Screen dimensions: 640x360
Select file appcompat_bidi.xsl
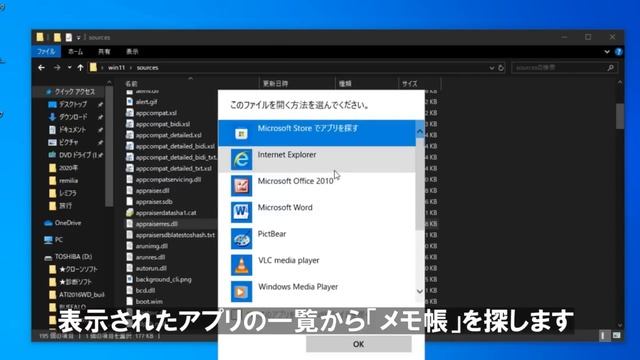162,124
